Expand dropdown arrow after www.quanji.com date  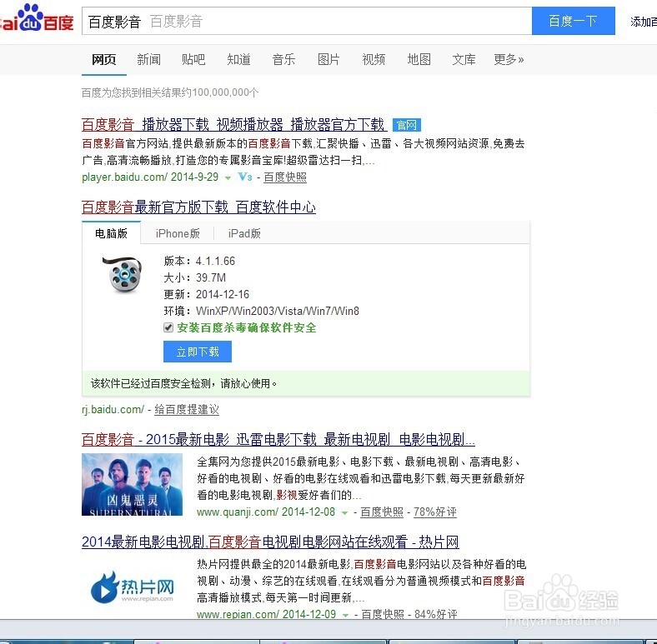[344, 512]
